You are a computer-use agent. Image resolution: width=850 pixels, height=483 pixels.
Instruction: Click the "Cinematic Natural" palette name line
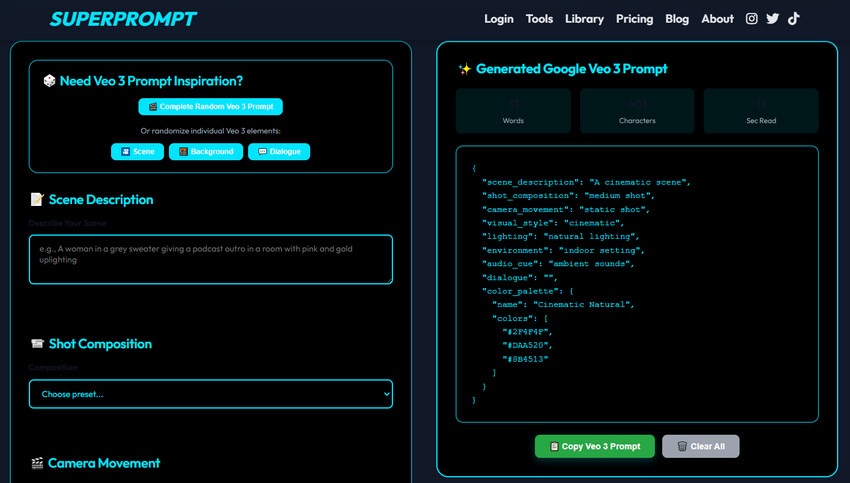(x=563, y=305)
